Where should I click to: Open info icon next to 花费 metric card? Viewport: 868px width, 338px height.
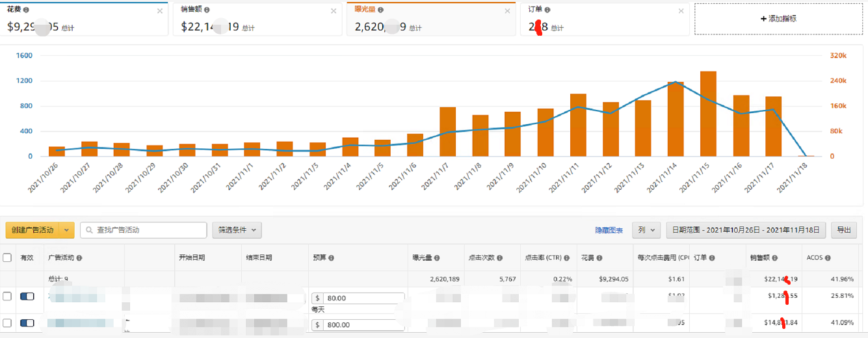click(x=26, y=10)
